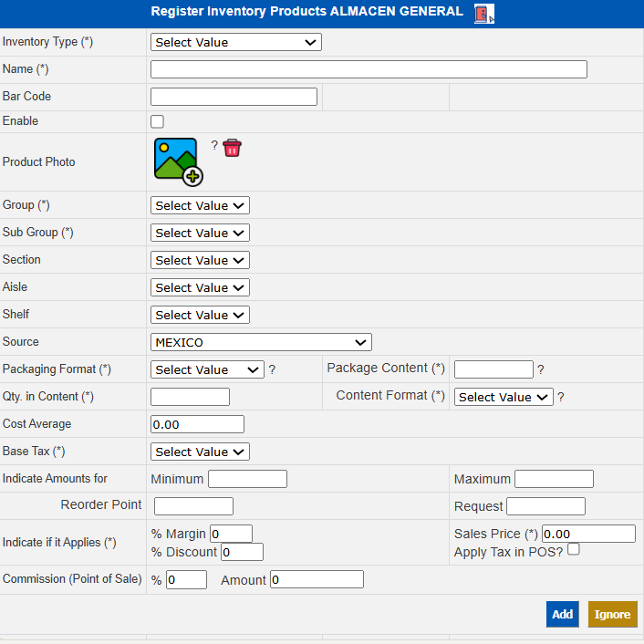The width and height of the screenshot is (644, 644).
Task: Click the exit icon in title bar
Action: (x=483, y=13)
